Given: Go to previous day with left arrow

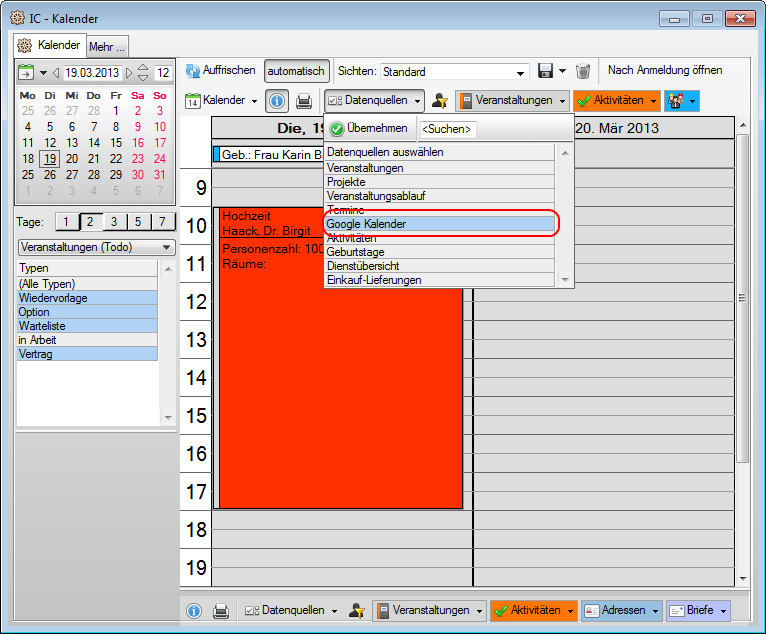Looking at the screenshot, I should pyautogui.click(x=56, y=73).
